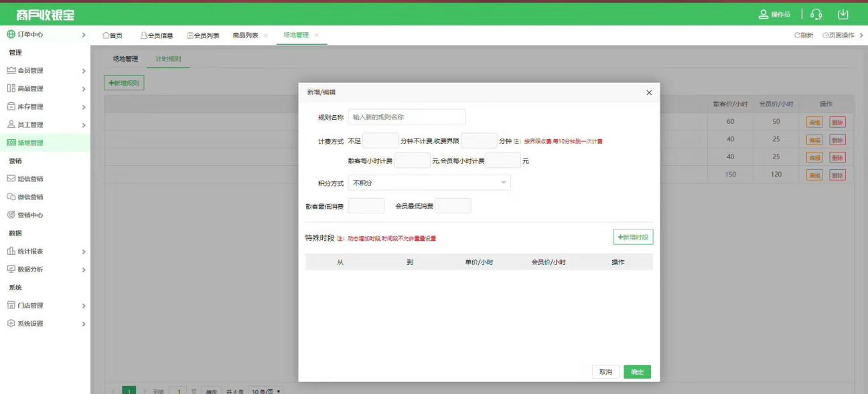
Task: Click the 取消 cancel button
Action: click(605, 372)
